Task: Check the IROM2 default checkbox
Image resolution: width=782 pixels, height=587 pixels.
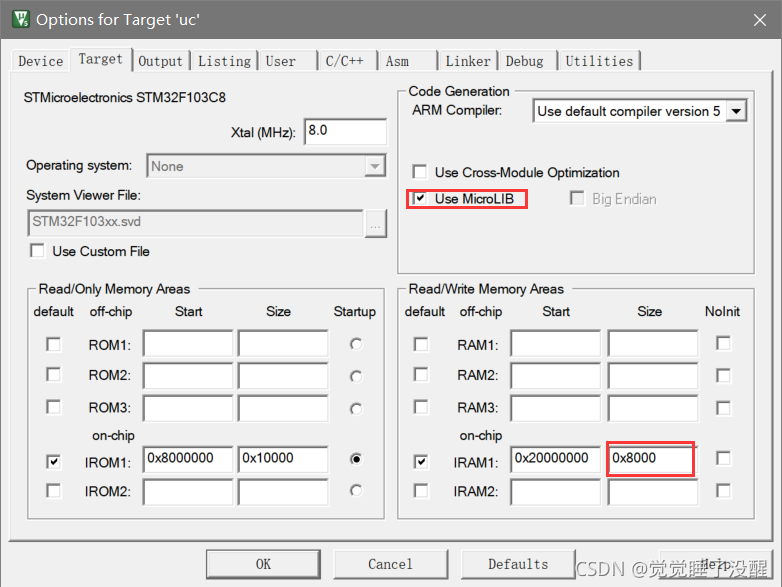Action: tap(53, 491)
